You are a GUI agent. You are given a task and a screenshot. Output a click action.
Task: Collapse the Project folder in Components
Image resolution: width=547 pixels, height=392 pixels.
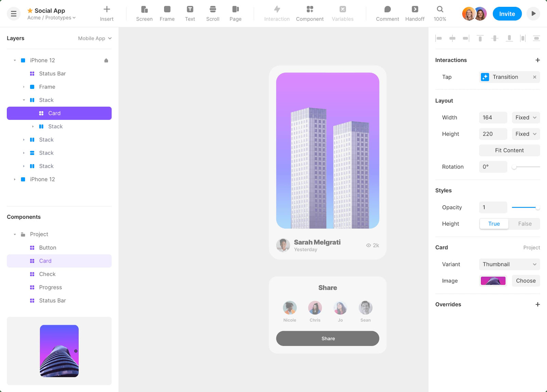click(x=15, y=234)
